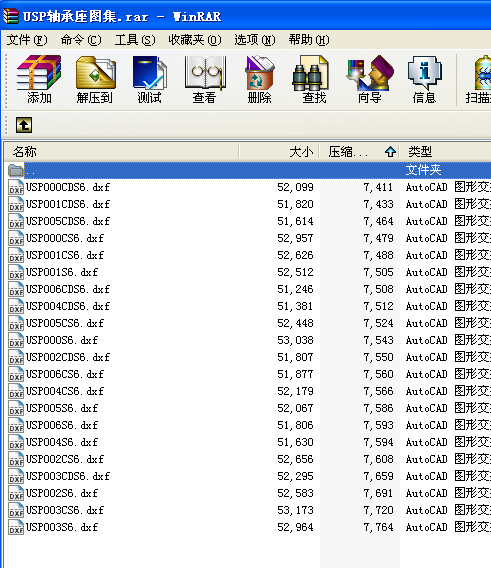Select file USP005S6.dxf
Image resolution: width=491 pixels, height=568 pixels.
tap(62, 408)
